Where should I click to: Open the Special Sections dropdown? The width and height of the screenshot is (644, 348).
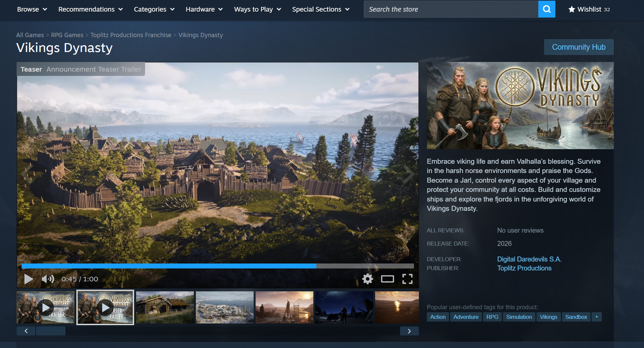coord(320,9)
